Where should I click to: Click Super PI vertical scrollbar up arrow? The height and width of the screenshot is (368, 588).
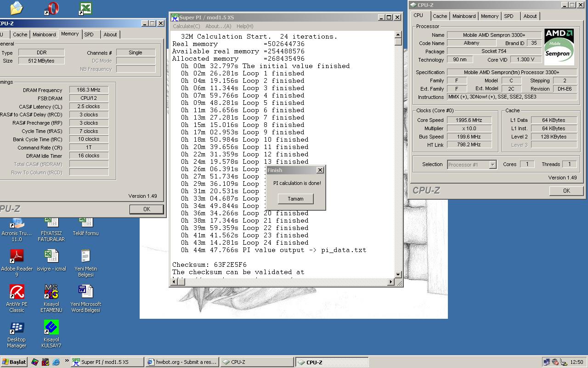click(x=398, y=34)
